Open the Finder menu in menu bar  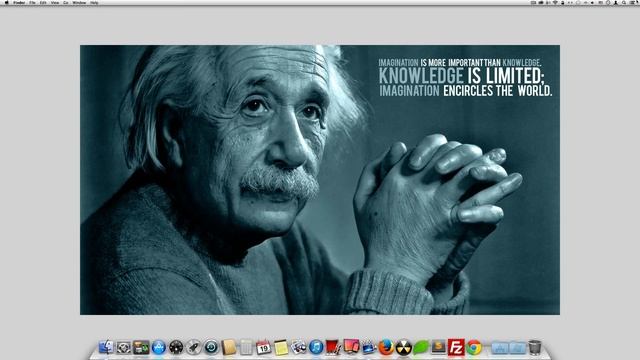click(19, 2)
